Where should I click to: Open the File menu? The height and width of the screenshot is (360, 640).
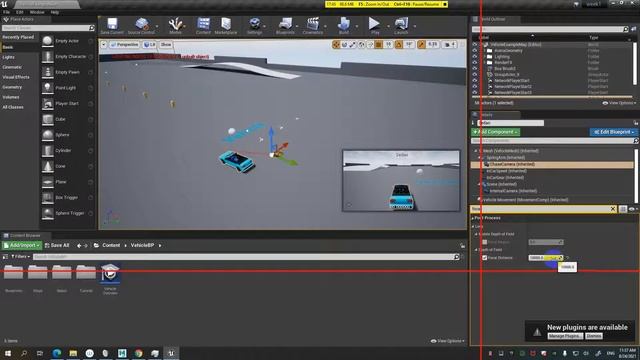coord(7,12)
